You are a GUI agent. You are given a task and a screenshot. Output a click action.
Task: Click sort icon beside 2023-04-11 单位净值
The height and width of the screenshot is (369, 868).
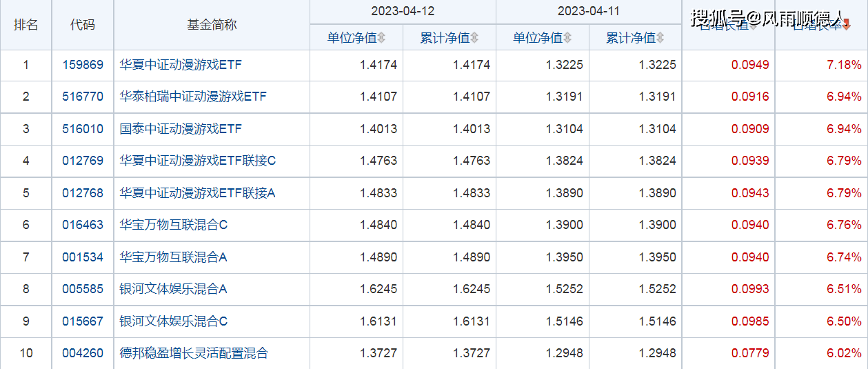click(567, 38)
